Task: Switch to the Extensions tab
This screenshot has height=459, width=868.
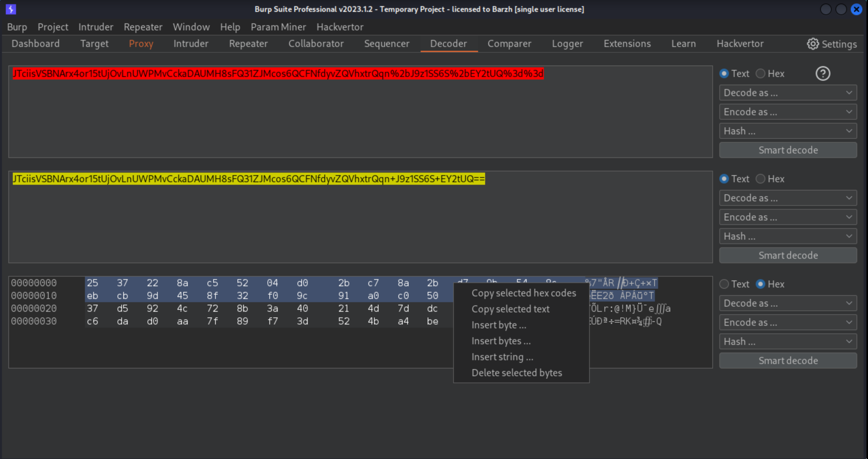Action: click(x=627, y=44)
